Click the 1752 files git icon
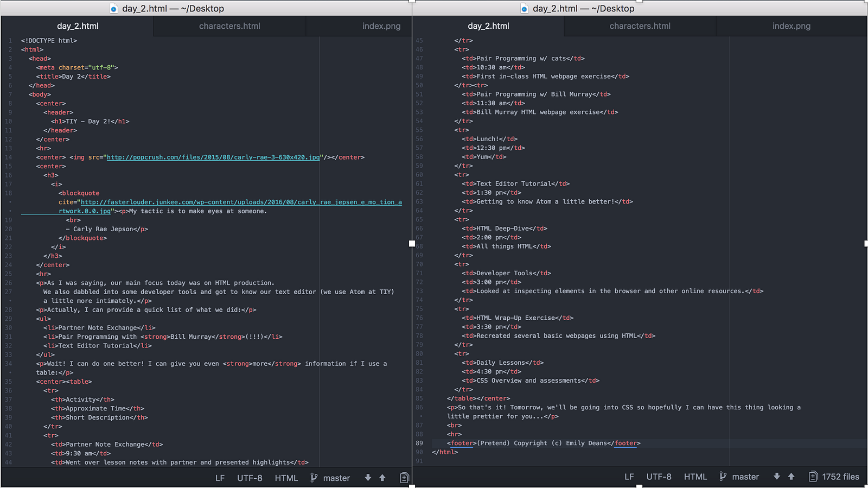The height and width of the screenshot is (488, 868). click(813, 477)
